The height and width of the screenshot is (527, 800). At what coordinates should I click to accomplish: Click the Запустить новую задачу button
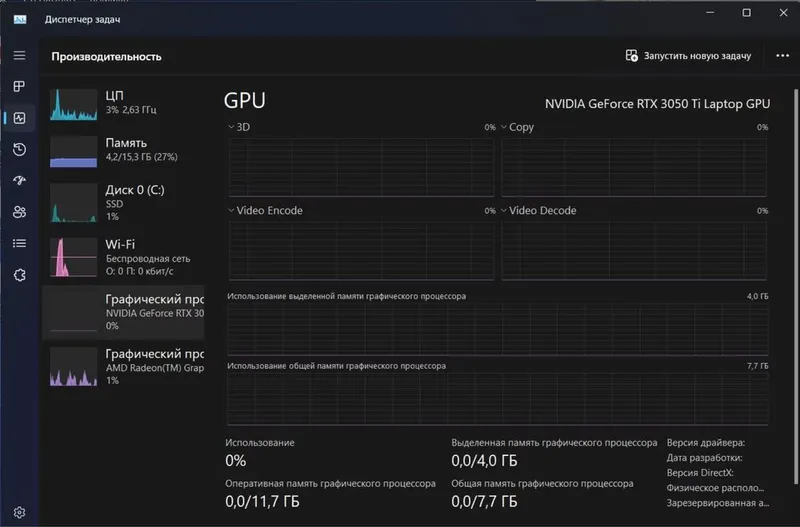[688, 56]
